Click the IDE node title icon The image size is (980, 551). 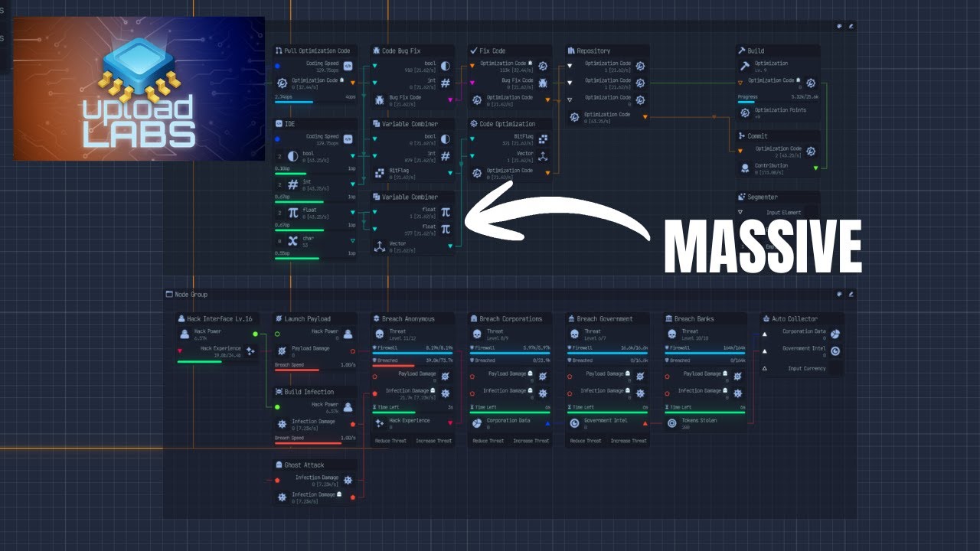279,124
